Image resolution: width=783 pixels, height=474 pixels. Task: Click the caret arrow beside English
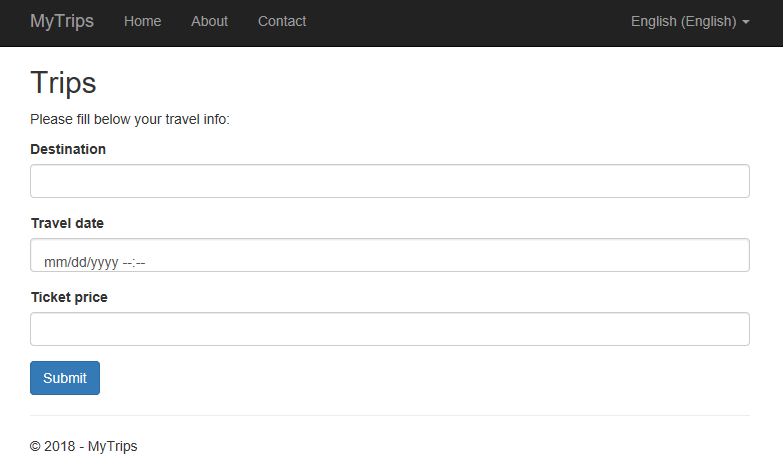(x=746, y=22)
